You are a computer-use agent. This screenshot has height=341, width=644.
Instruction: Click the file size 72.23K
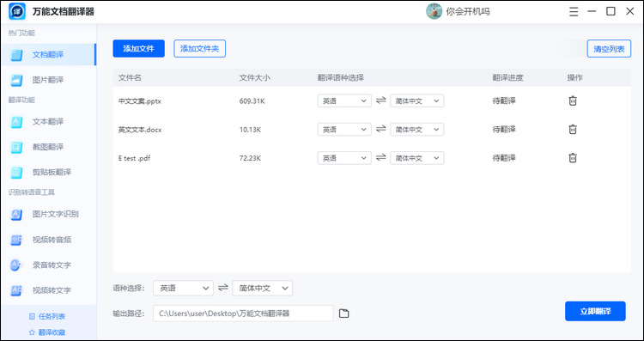(250, 158)
